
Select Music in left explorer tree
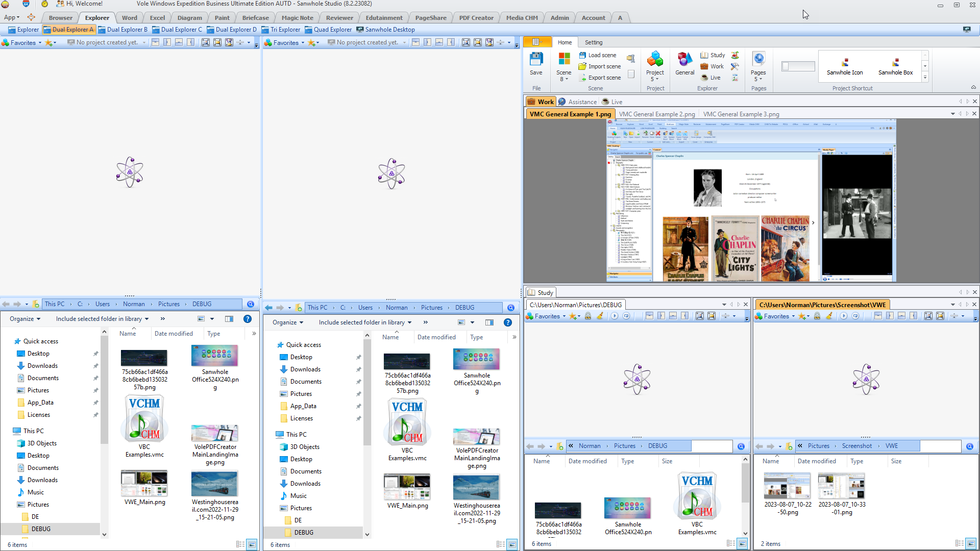[x=35, y=492]
